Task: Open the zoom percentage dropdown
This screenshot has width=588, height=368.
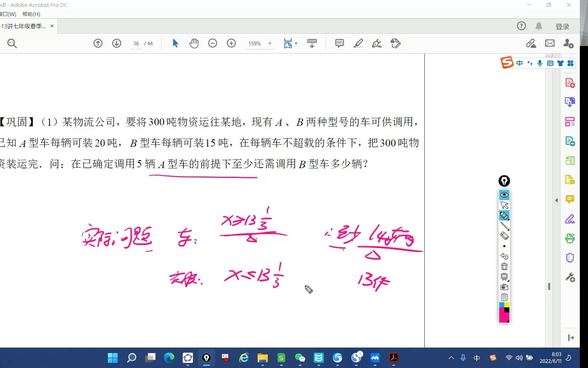Action: click(x=269, y=43)
